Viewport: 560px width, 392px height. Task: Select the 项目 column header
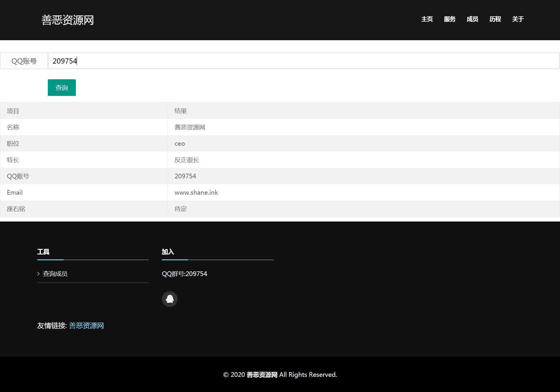pos(13,111)
